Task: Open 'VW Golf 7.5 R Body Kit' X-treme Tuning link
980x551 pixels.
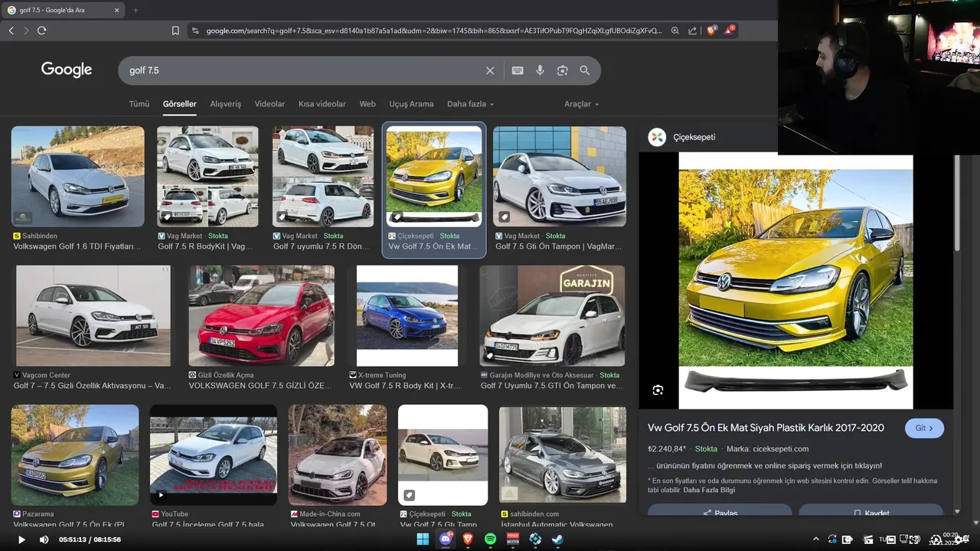Action: [x=405, y=386]
